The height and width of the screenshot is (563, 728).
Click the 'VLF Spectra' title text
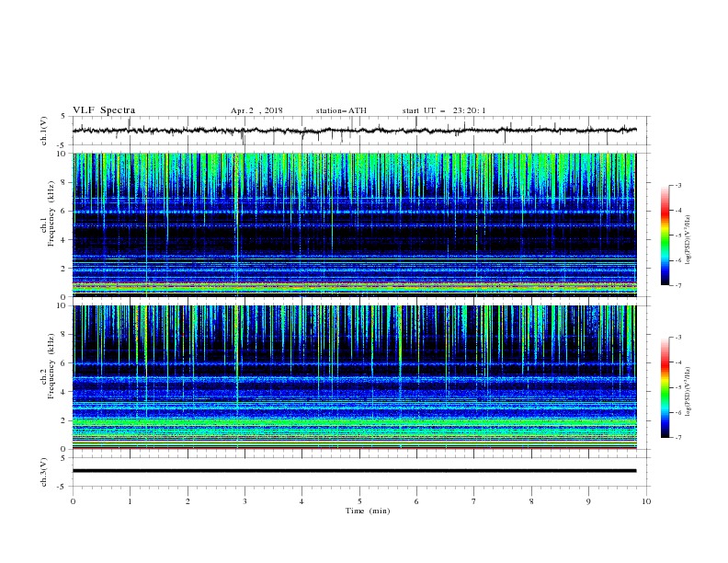tap(104, 110)
